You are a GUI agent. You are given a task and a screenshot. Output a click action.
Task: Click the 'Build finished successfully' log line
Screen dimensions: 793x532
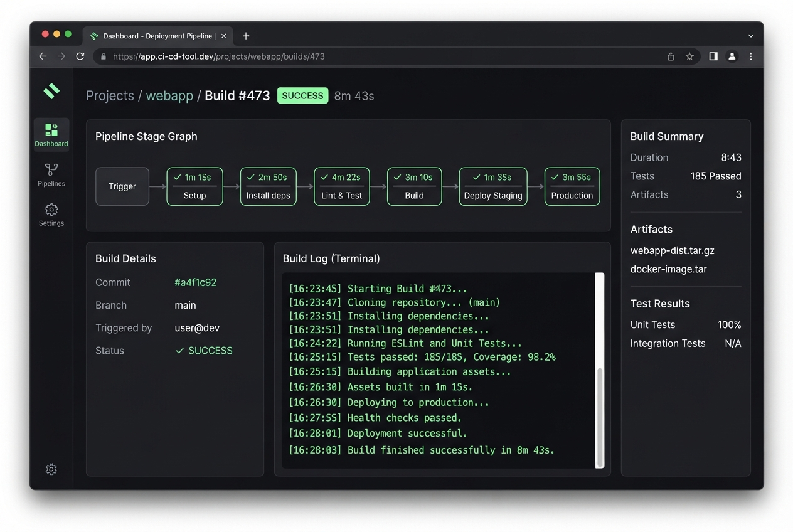point(422,450)
